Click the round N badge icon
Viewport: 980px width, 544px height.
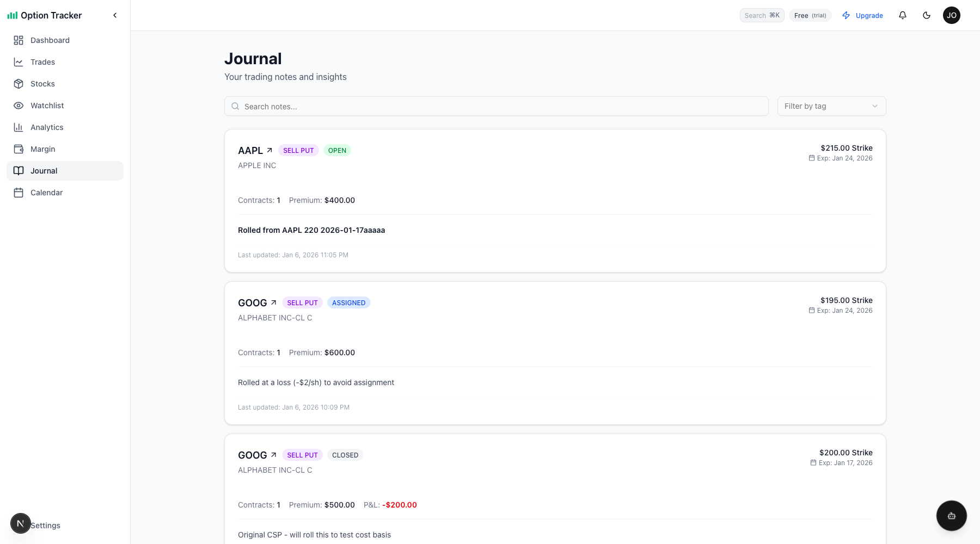[x=21, y=523]
